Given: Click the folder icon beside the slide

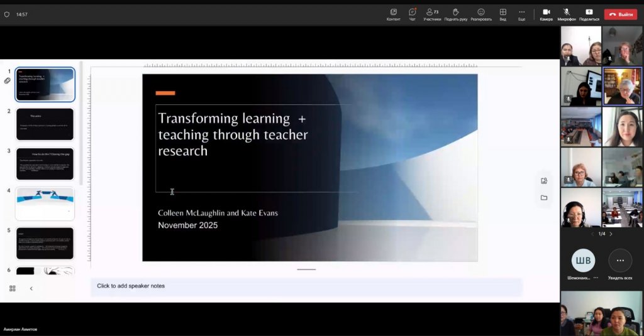Looking at the screenshot, I should [544, 197].
